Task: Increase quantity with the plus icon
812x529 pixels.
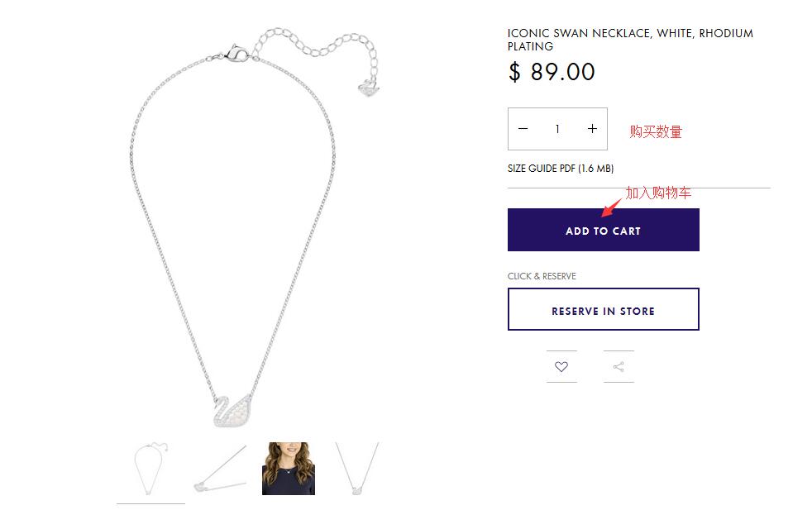Action: (592, 129)
